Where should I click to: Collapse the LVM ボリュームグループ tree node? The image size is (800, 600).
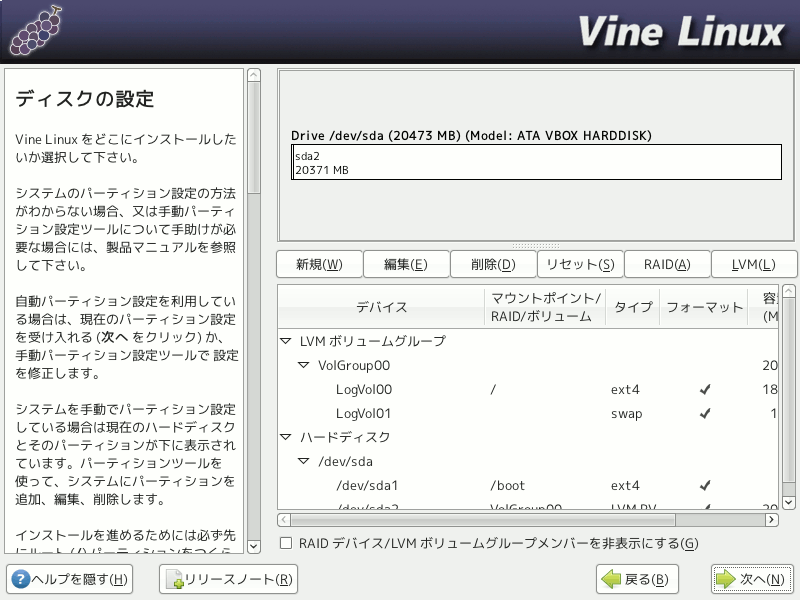point(286,341)
